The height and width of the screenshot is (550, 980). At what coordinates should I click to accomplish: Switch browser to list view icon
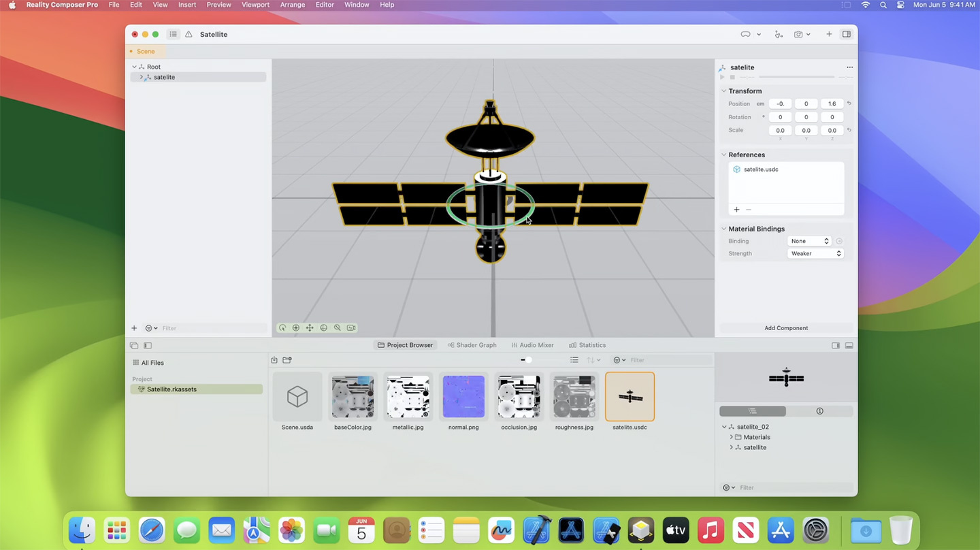coord(574,360)
